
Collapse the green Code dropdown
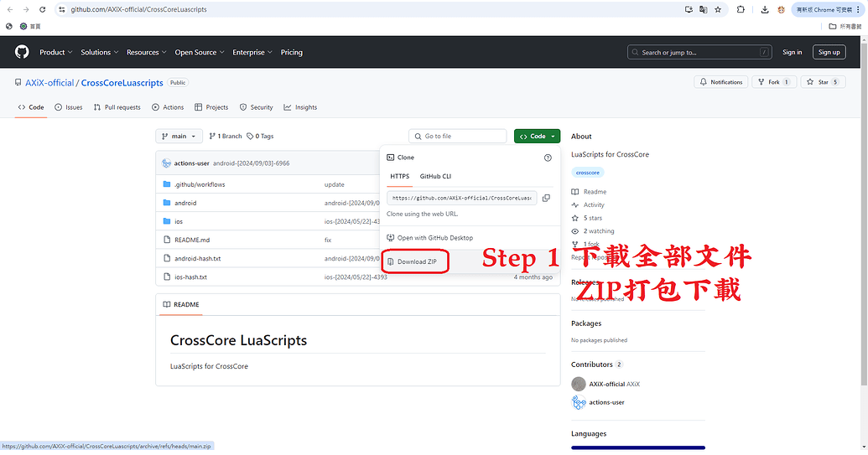(537, 136)
